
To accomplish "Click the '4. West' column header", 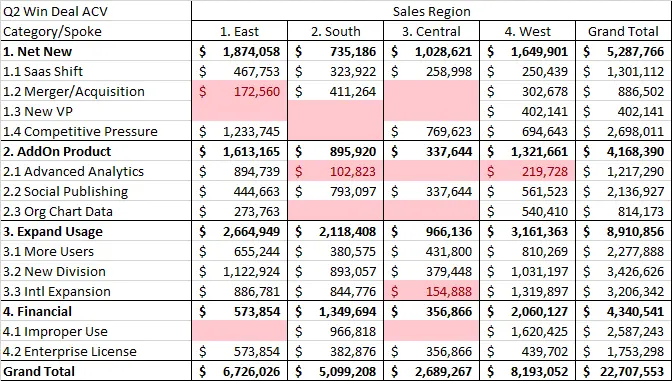I will click(528, 31).
